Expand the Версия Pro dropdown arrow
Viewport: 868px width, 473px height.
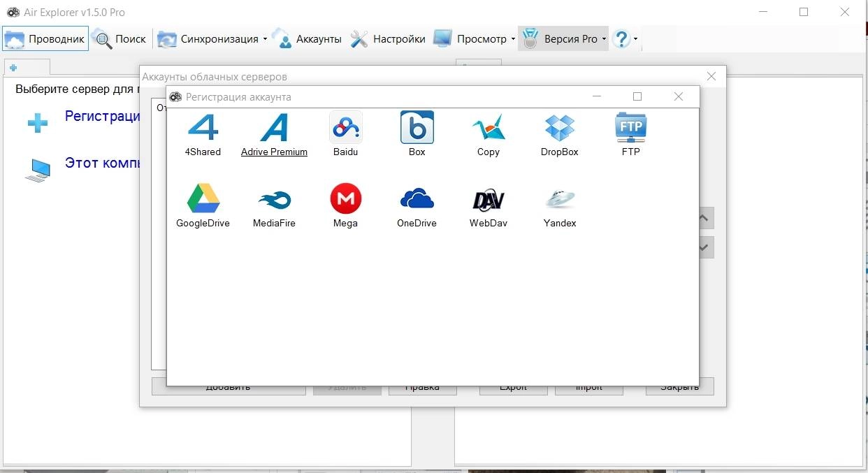click(604, 39)
